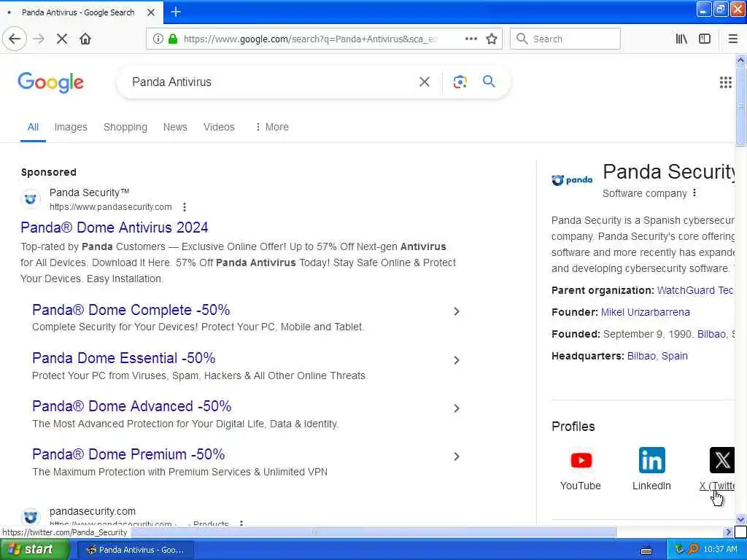The height and width of the screenshot is (560, 747).
Task: Open the Mikel Urizarbarrena founder link
Action: point(645,312)
